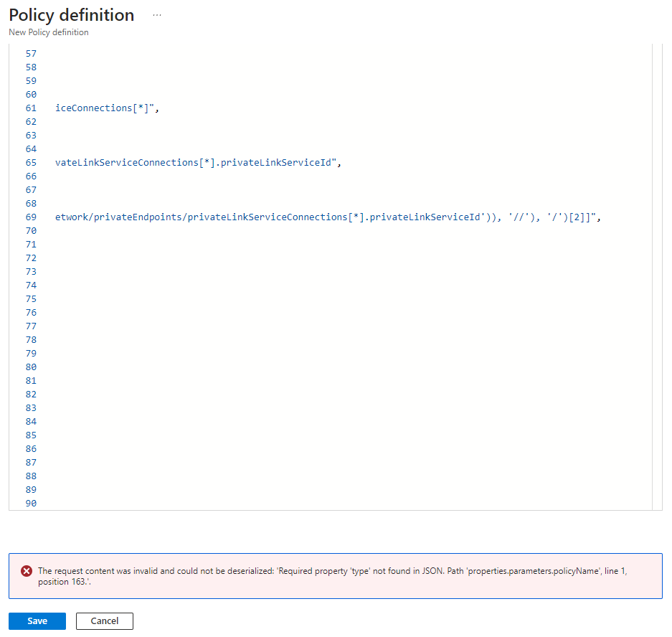Click the end of line 69 after the comma
The image size is (672, 637).
pyautogui.click(x=601, y=217)
